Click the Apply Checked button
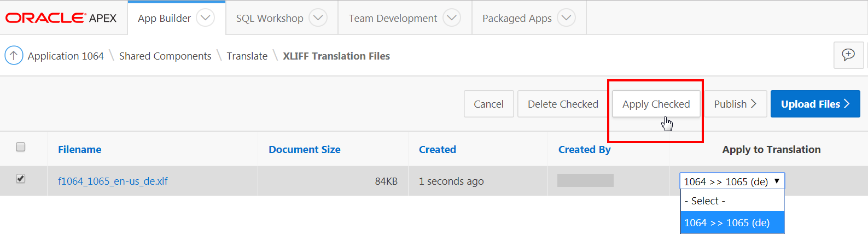The image size is (868, 241). [x=656, y=104]
